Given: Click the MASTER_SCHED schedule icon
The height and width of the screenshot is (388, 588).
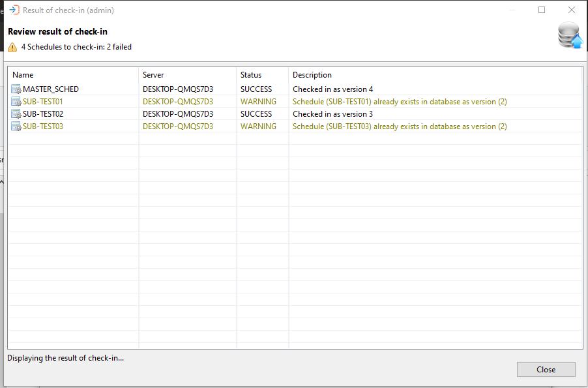Looking at the screenshot, I should 16,89.
